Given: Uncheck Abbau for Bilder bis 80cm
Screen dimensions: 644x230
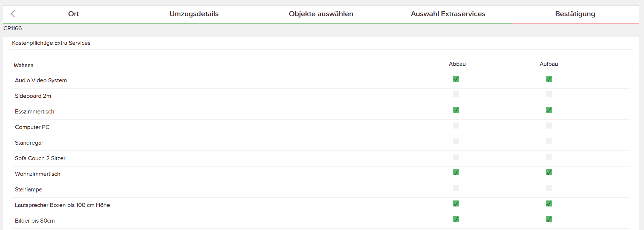Looking at the screenshot, I should click(x=456, y=219).
